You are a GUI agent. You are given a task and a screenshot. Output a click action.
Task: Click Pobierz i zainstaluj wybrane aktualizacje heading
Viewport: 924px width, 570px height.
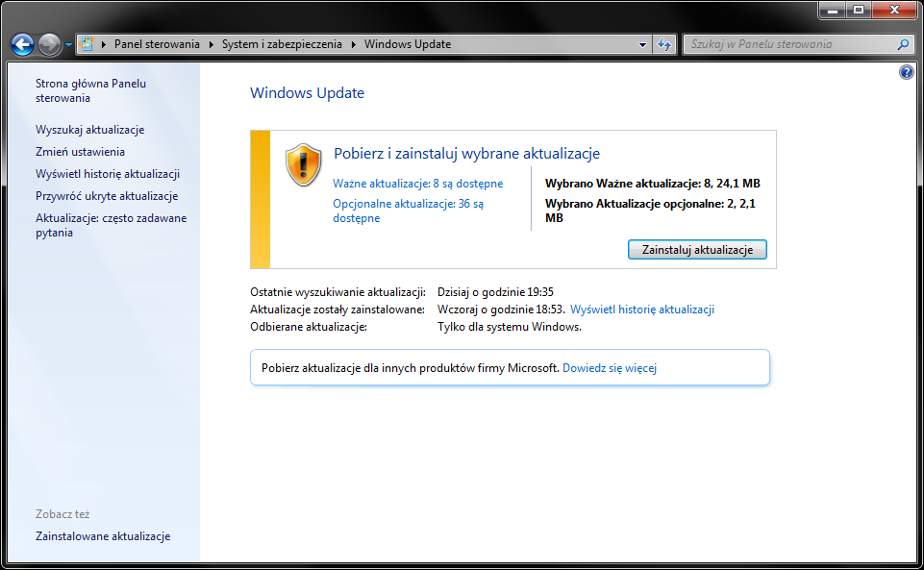pos(466,154)
